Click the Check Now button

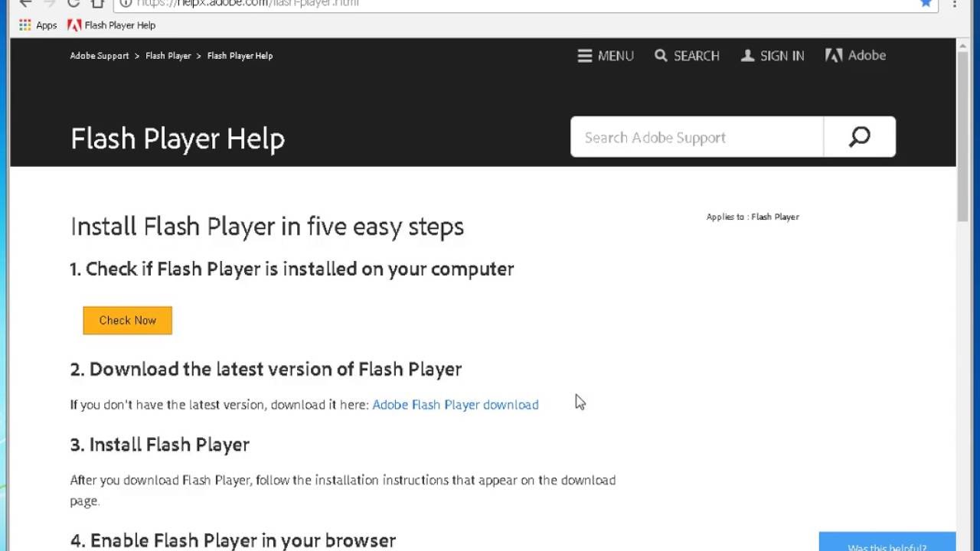tap(128, 321)
